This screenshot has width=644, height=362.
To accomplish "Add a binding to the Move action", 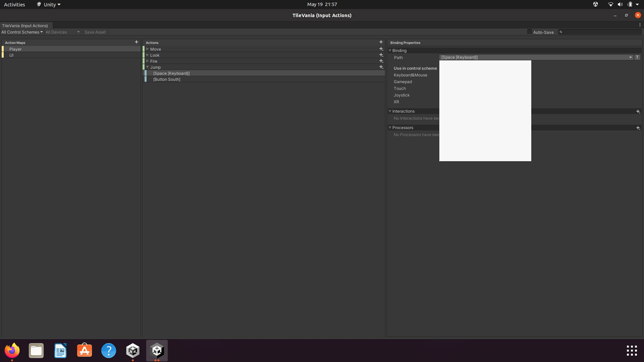I will point(381,49).
